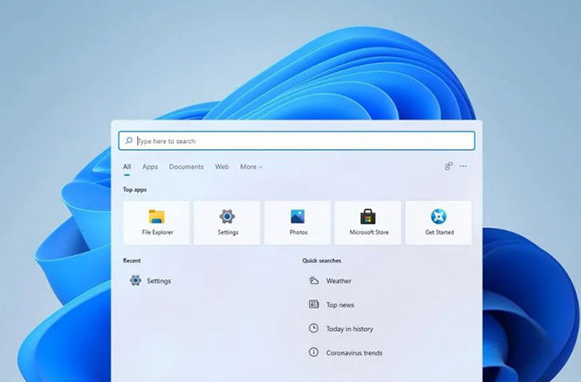This screenshot has height=382, width=581.
Task: Open File Explorer from Top apps
Action: tap(156, 223)
